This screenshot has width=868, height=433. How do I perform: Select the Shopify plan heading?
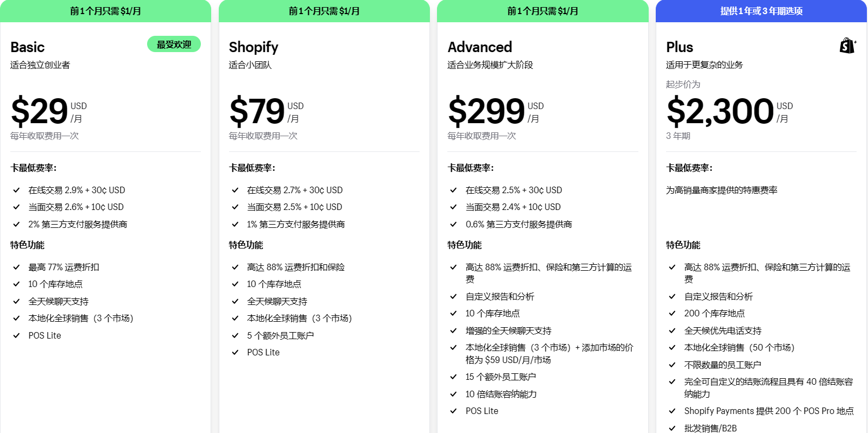click(254, 47)
